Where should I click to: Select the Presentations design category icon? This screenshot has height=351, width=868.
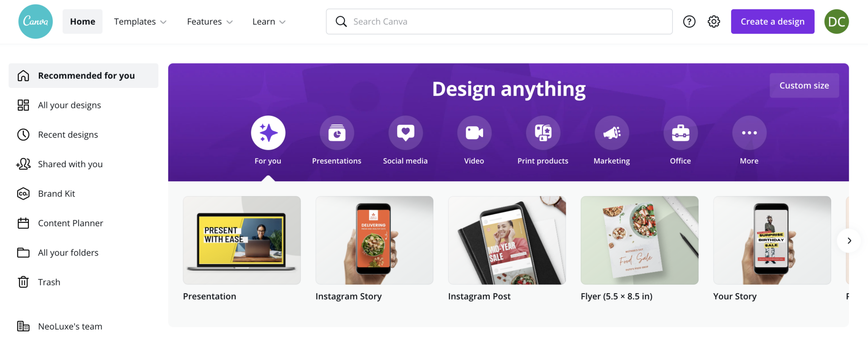click(337, 132)
